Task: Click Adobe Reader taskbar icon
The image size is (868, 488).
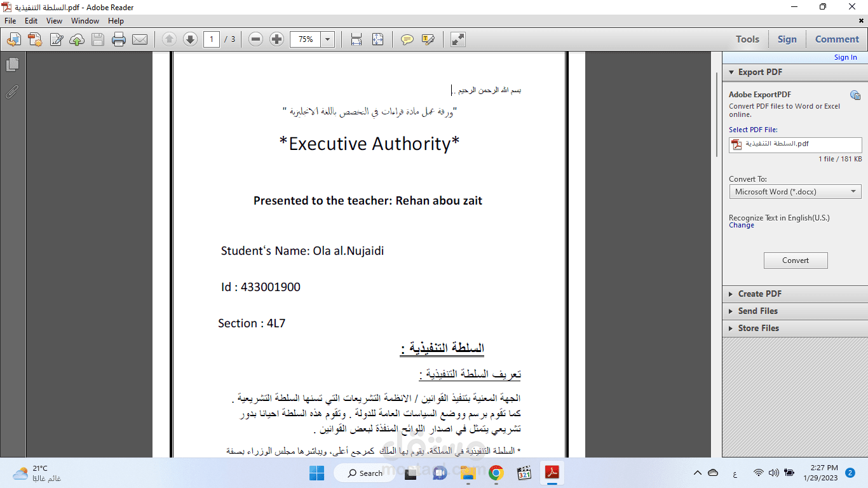Action: tap(552, 473)
